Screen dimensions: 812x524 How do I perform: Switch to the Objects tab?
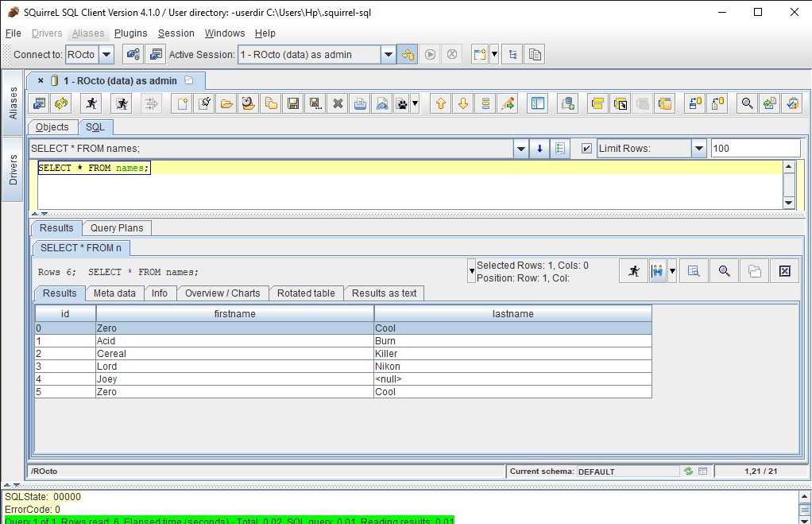click(x=52, y=127)
